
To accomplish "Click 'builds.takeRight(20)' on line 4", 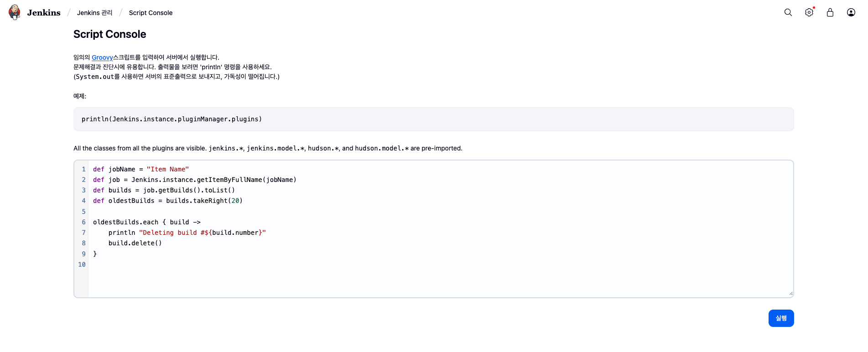I will point(204,201).
